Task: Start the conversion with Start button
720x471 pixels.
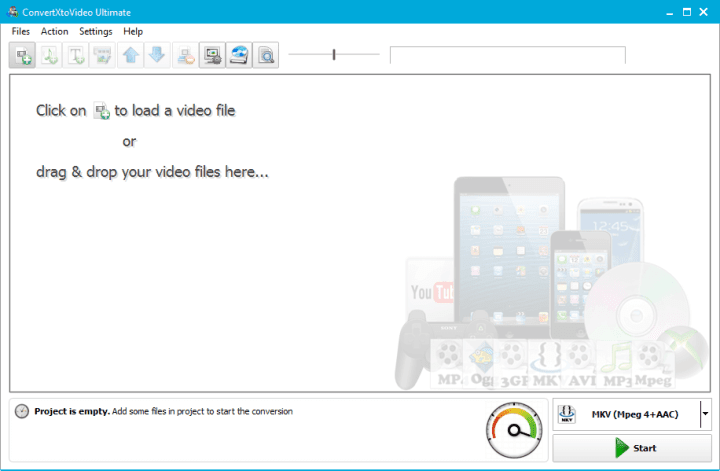Action: pyautogui.click(x=632, y=448)
